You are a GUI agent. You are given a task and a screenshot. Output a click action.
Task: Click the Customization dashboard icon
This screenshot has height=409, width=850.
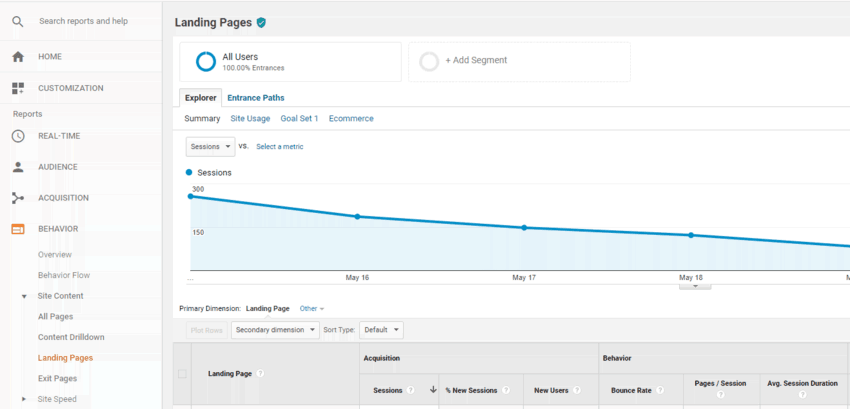point(17,88)
